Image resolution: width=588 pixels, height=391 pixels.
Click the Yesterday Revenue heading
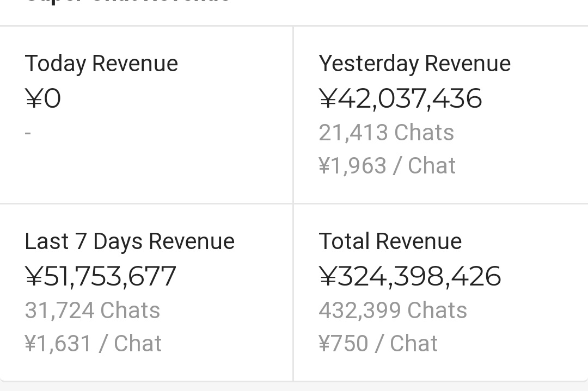tap(414, 64)
